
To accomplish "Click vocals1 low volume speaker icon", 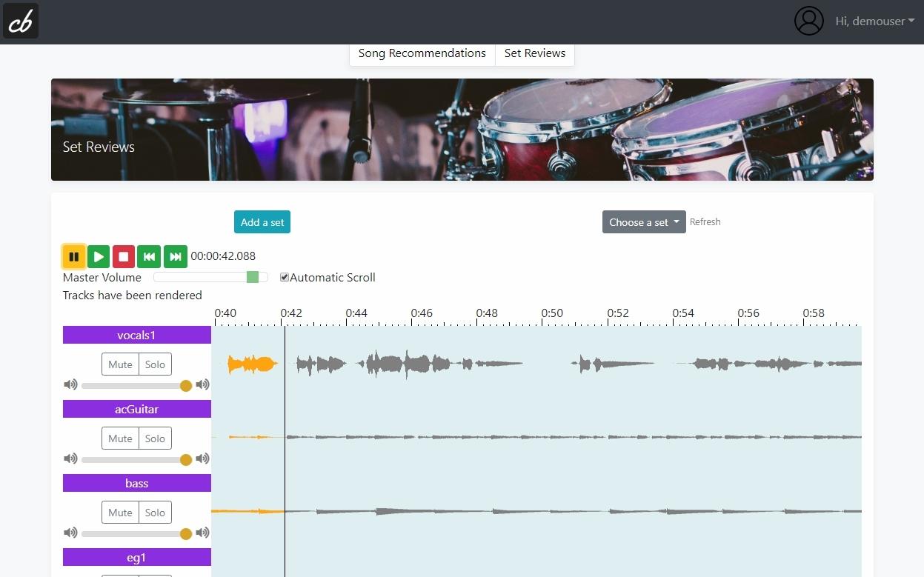I will (x=70, y=384).
